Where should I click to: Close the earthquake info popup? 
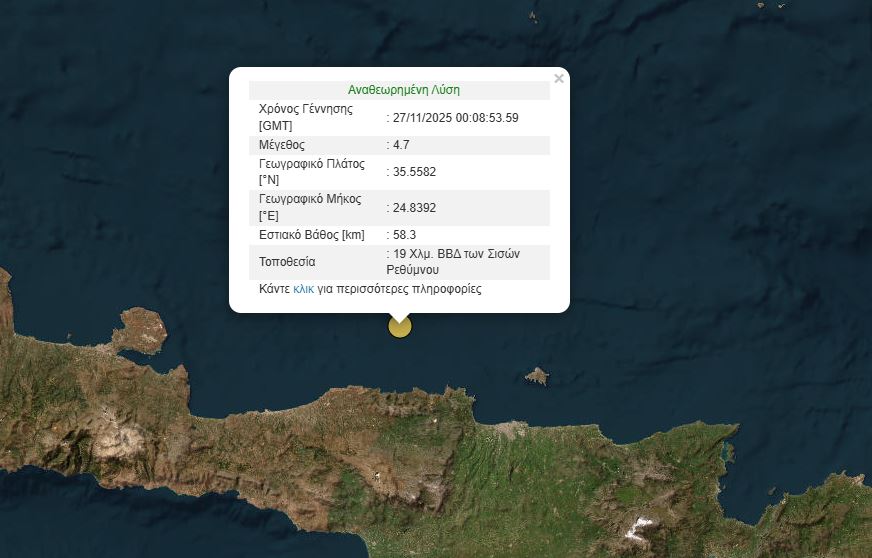point(559,79)
